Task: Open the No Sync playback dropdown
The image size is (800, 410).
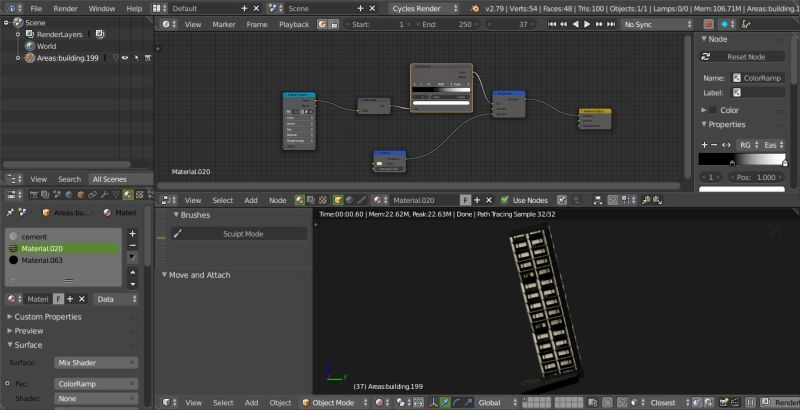Action: (657, 24)
